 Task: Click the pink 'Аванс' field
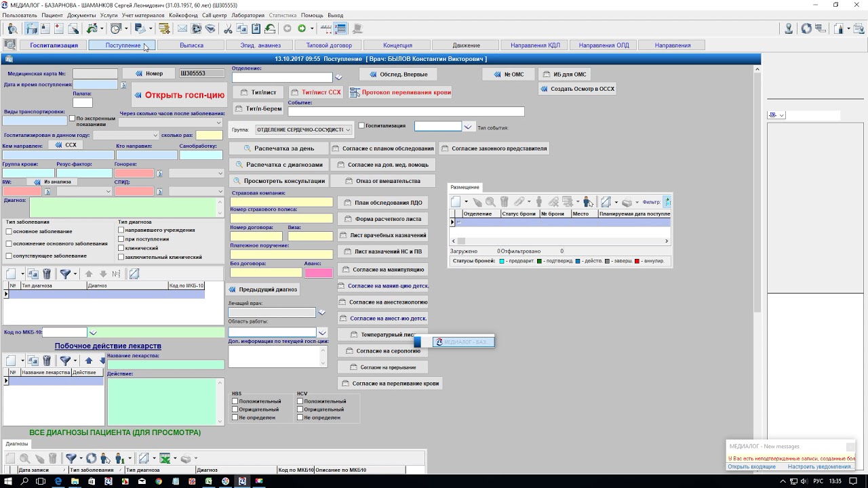click(319, 272)
